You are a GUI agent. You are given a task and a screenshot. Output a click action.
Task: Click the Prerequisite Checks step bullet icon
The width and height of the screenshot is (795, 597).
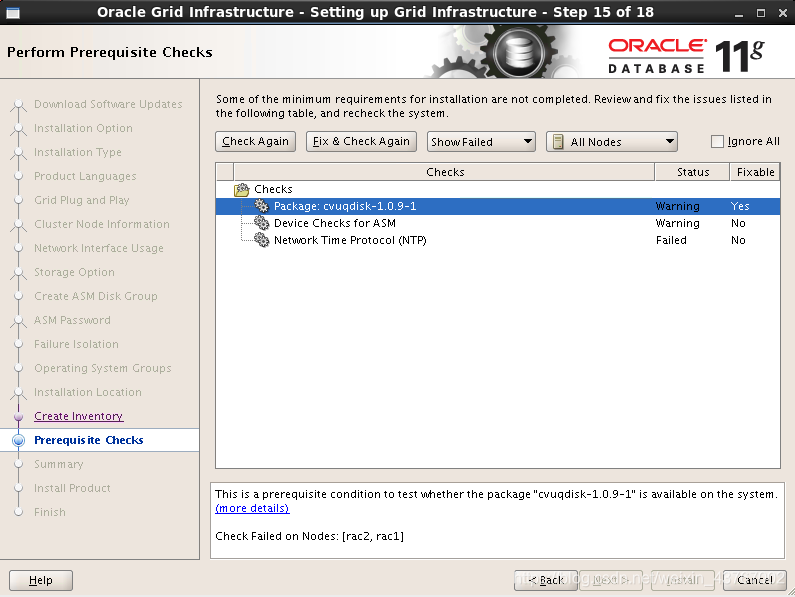click(19, 440)
